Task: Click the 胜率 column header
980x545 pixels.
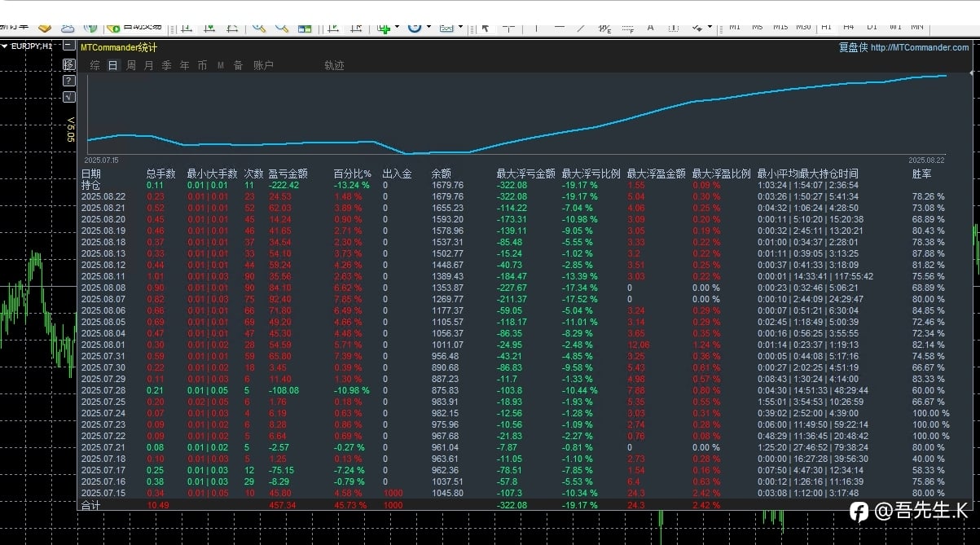Action: click(x=922, y=174)
